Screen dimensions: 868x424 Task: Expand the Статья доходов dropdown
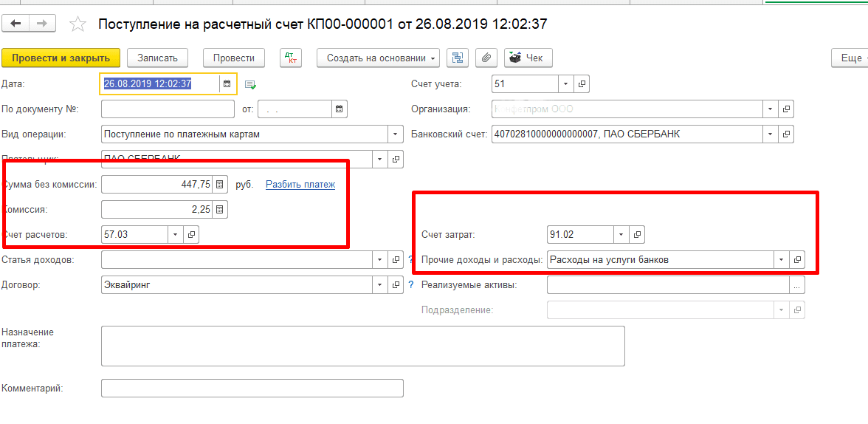click(379, 259)
